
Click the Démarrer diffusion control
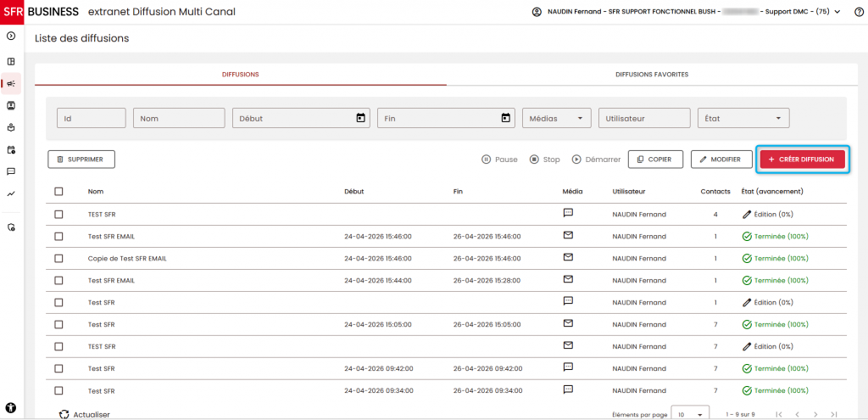(x=596, y=160)
